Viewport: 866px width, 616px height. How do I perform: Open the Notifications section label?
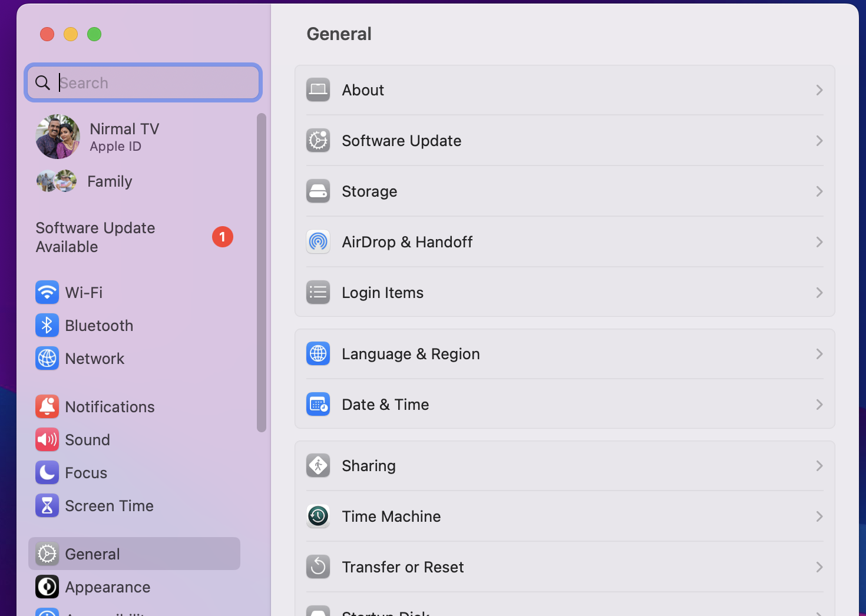pyautogui.click(x=110, y=406)
